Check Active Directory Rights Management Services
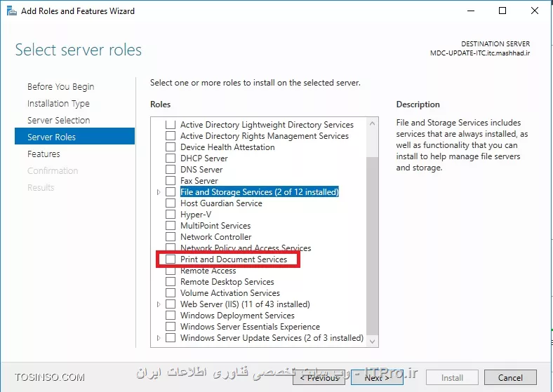Viewport: 553px width, 392px height. pyautogui.click(x=171, y=136)
